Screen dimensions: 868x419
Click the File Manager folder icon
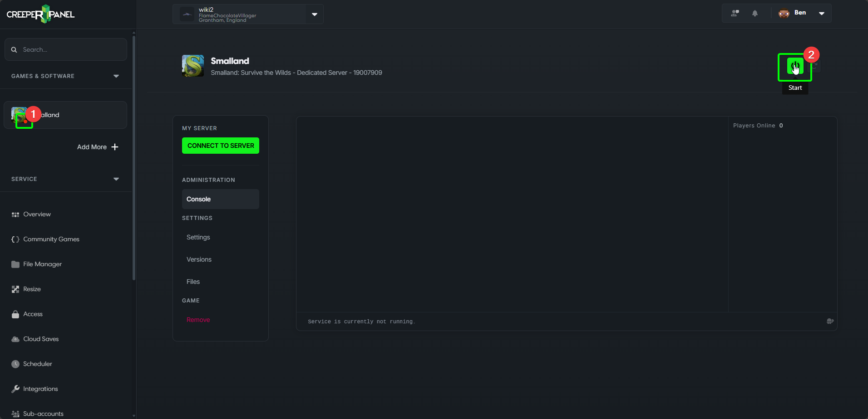(x=15, y=264)
